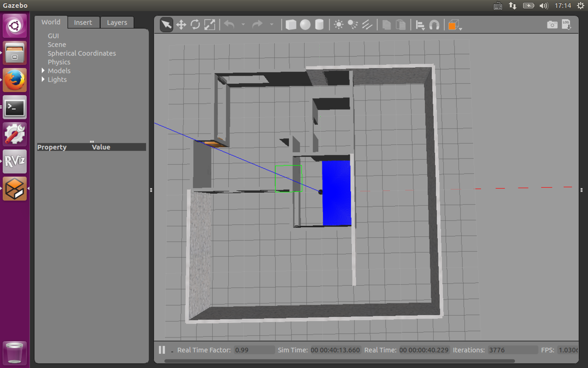Click the left panel splitter handle
Screen dimensions: 588x368
coord(151,190)
